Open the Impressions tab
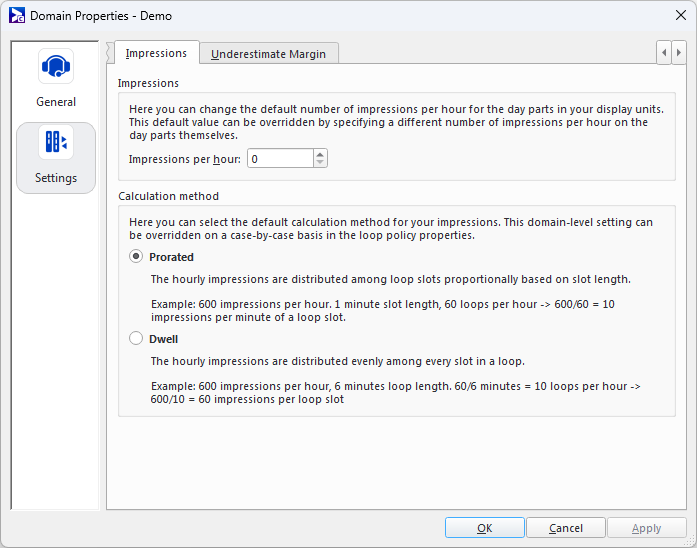 (156, 53)
